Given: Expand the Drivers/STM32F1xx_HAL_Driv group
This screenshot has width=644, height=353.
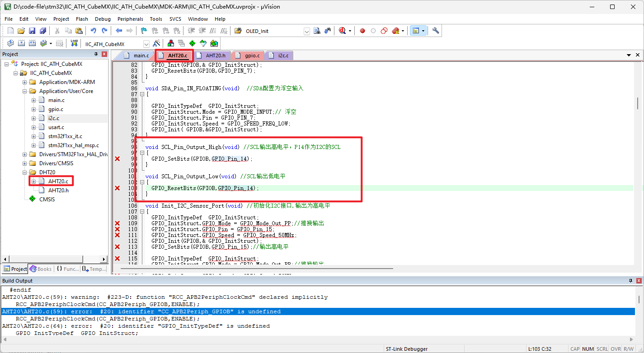Looking at the screenshot, I should pyautogui.click(x=25, y=154).
